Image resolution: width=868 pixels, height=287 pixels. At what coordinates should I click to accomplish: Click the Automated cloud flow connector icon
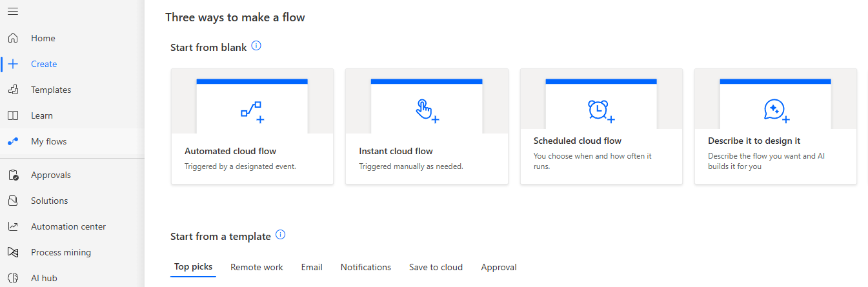252,112
